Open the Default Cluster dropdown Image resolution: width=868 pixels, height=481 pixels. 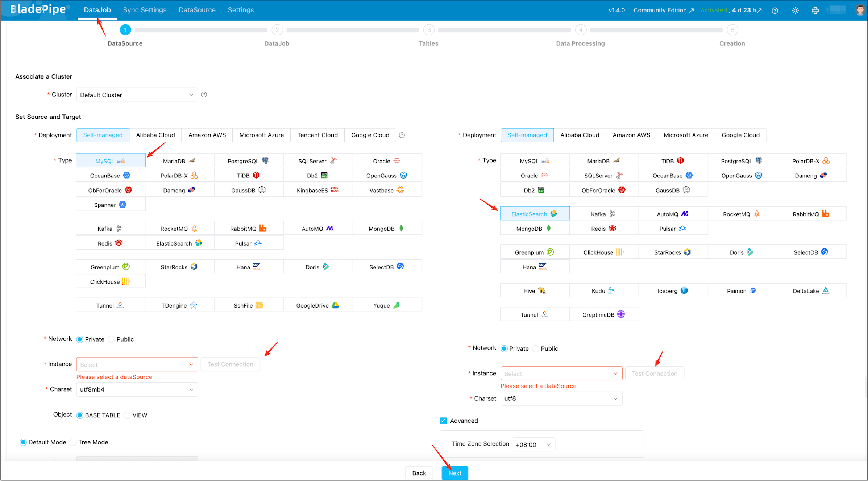(137, 95)
